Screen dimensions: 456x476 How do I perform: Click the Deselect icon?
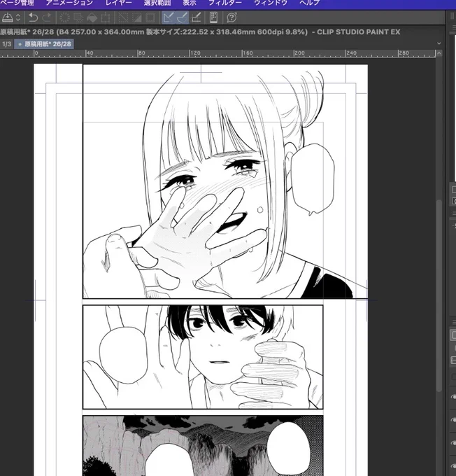tap(123, 17)
